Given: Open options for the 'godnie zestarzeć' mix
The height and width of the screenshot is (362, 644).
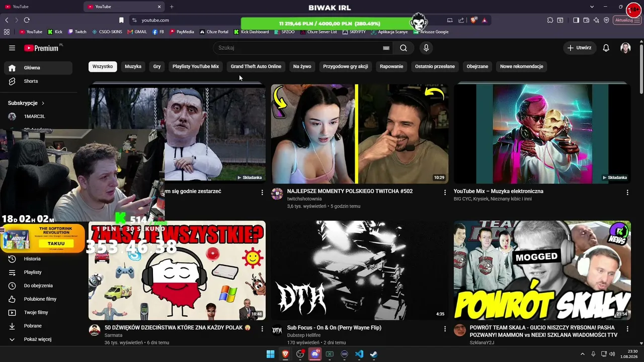Looking at the screenshot, I should click(x=262, y=192).
